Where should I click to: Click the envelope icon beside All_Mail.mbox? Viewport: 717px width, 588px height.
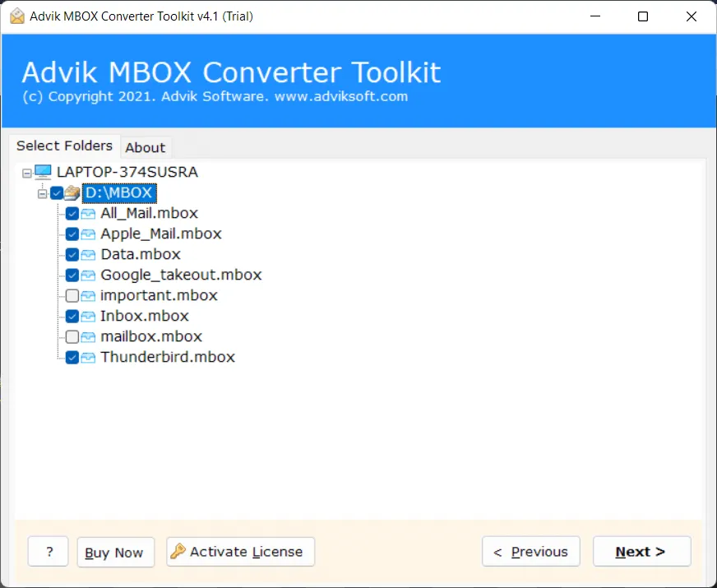point(87,213)
